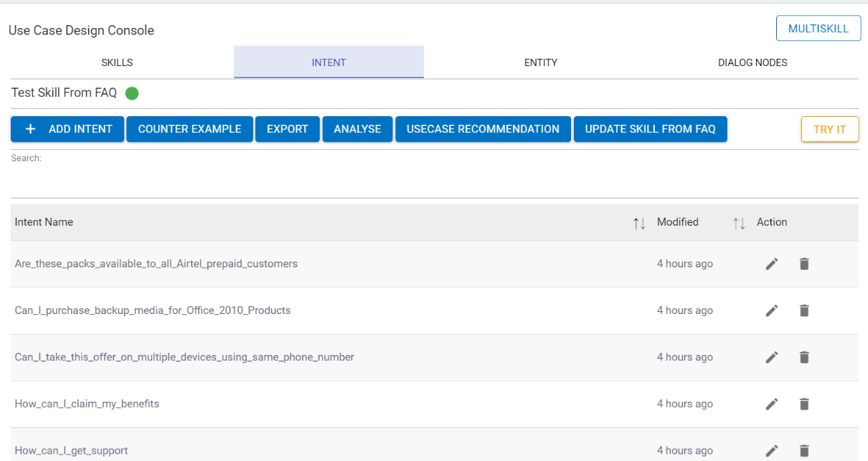Image resolution: width=868 pixels, height=461 pixels.
Task: Open Counter Example
Action: (x=189, y=129)
